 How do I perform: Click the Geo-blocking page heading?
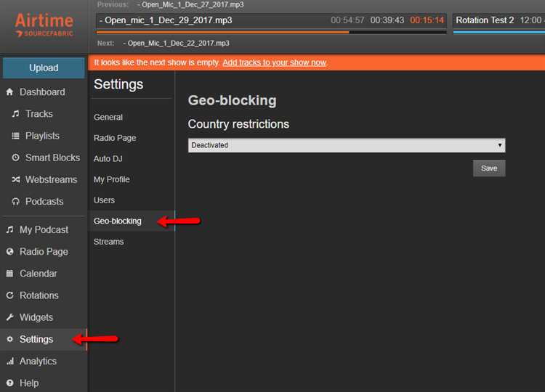click(233, 101)
